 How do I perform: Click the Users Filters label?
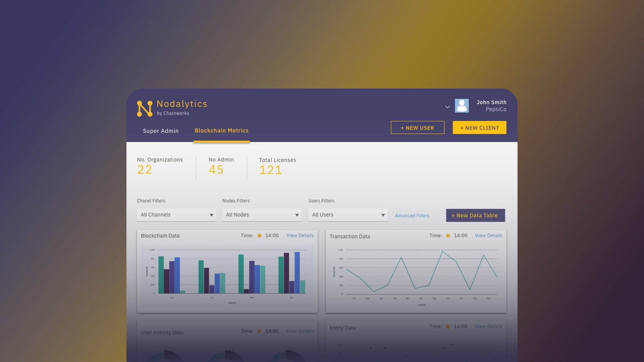(321, 201)
